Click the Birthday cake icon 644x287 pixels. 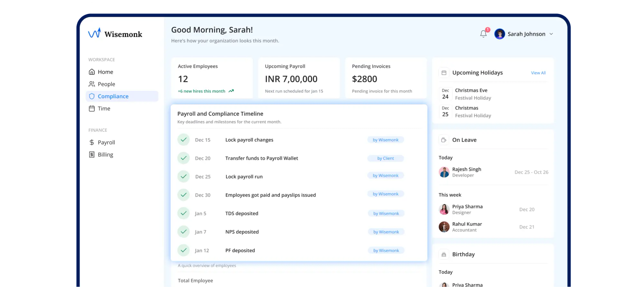[444, 254]
